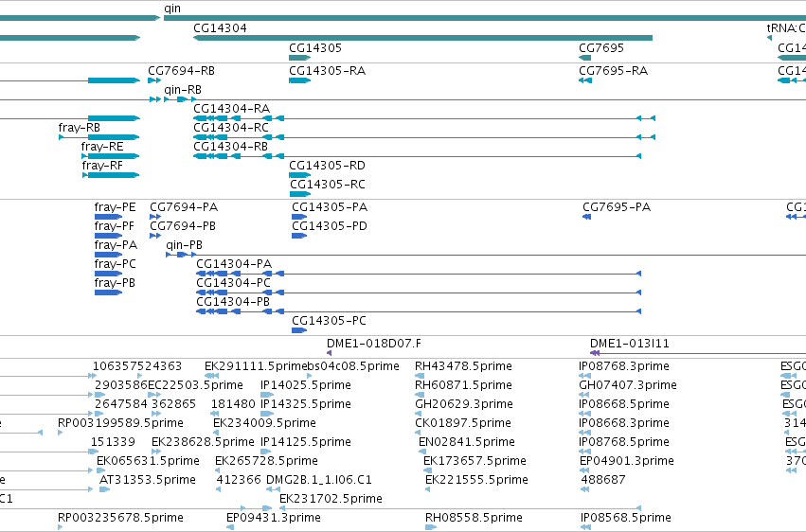The image size is (806, 532).
Task: Click transcript CG14305-RC
Action: click(328, 185)
